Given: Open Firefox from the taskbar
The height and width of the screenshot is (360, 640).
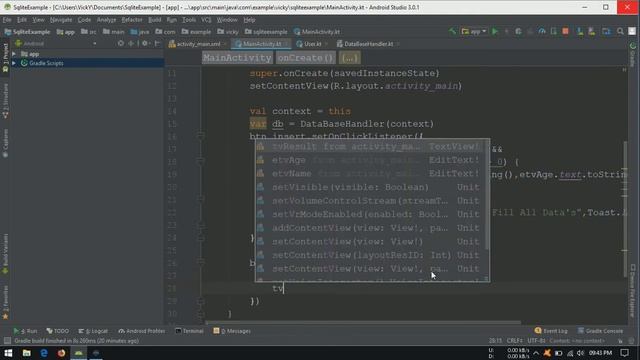Looking at the screenshot, I should point(61,353).
